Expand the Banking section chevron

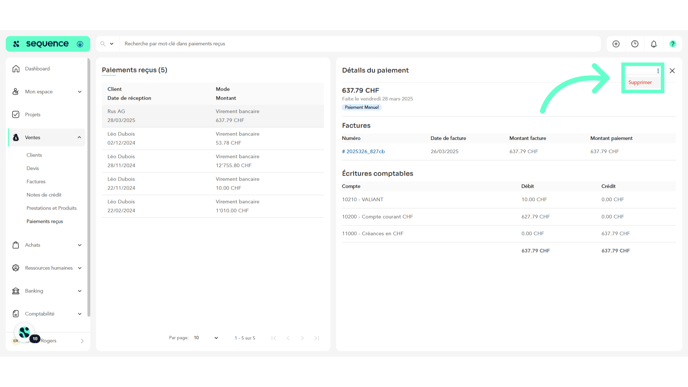click(x=79, y=291)
